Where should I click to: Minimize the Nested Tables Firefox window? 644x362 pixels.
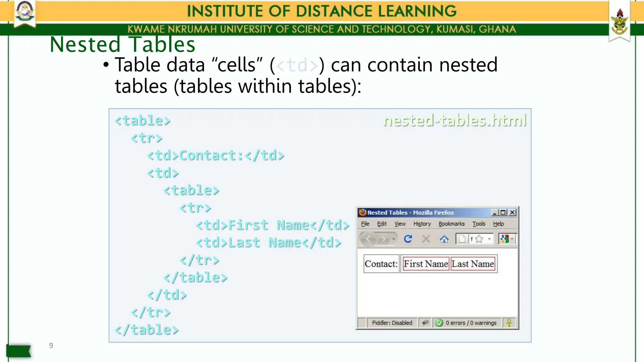[x=495, y=213]
